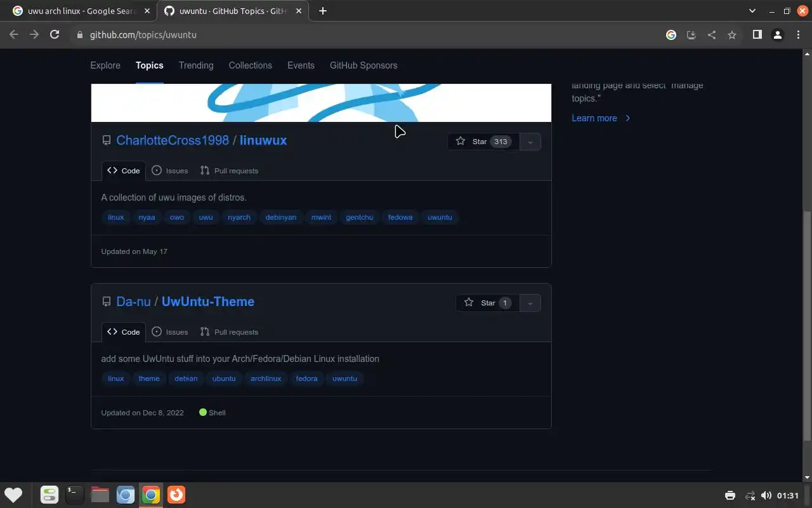Bookmark this page with star icon
This screenshot has height=508, width=812.
732,35
